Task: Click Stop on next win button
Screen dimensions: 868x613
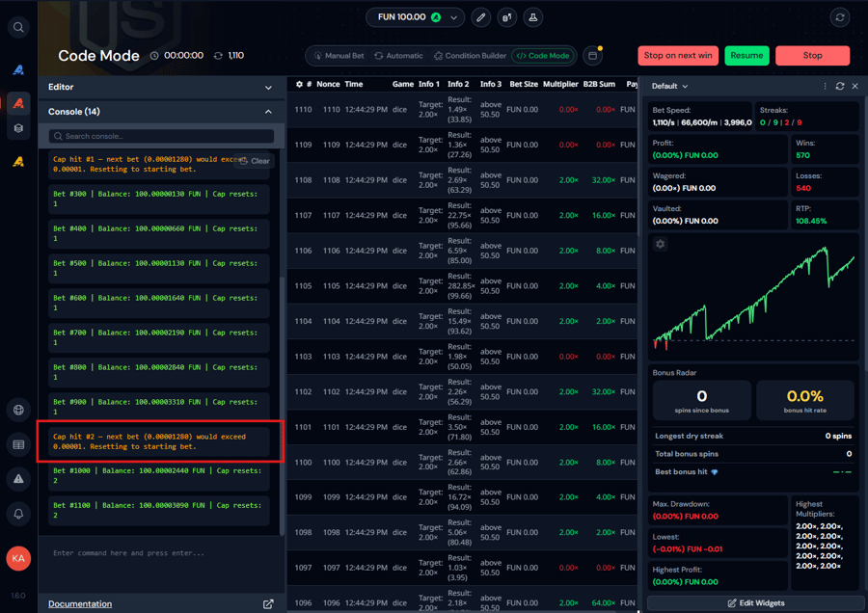Action: click(678, 55)
